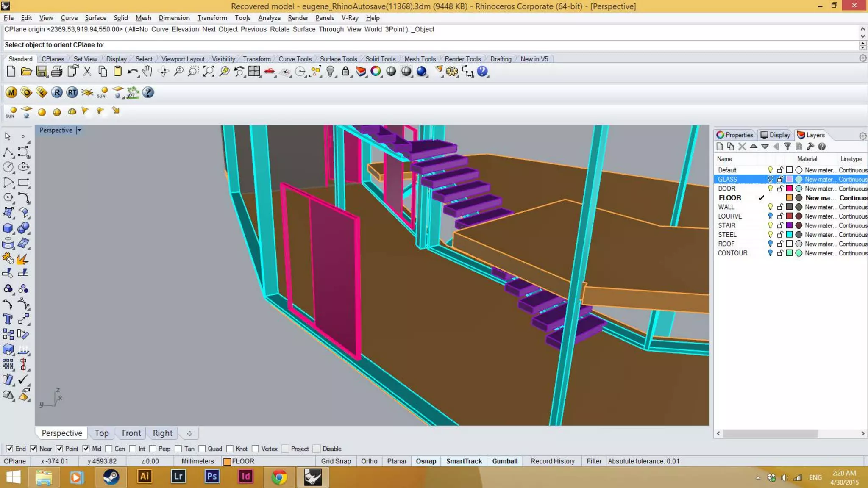The height and width of the screenshot is (488, 868).
Task: Toggle the Disable osnap checkbox
Action: 317,449
